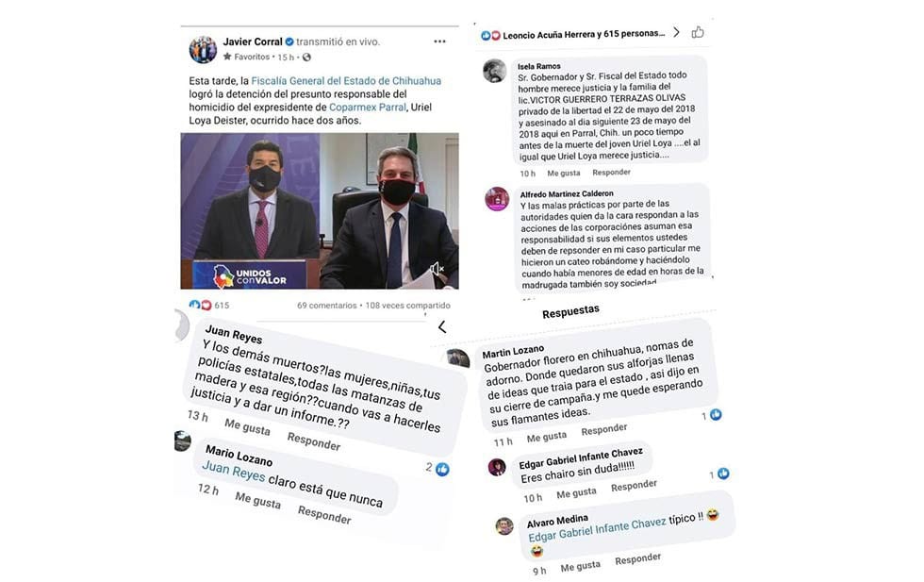Click reaction icons beside 615 count

(200, 305)
